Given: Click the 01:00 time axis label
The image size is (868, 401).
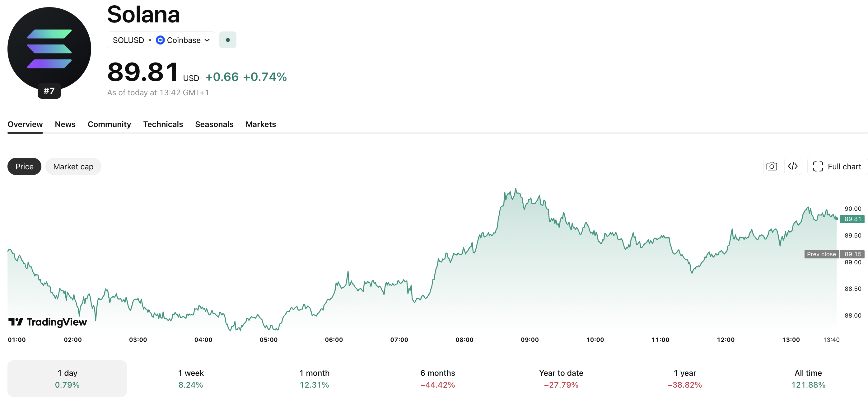Looking at the screenshot, I should point(17,340).
